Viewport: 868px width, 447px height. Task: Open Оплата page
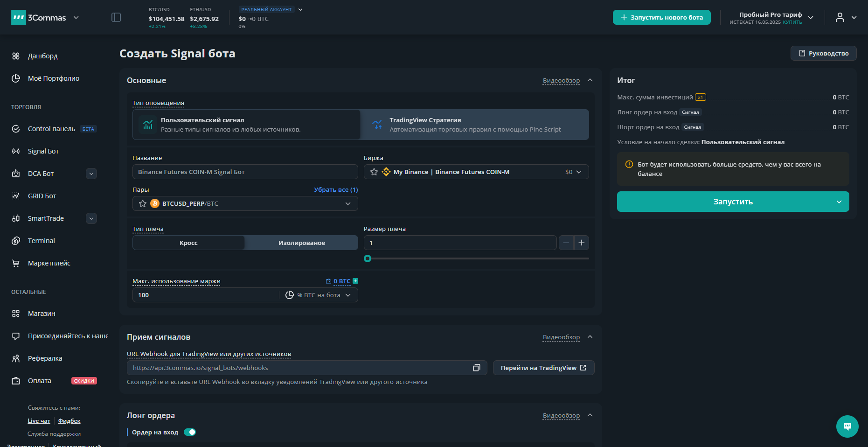coord(40,381)
